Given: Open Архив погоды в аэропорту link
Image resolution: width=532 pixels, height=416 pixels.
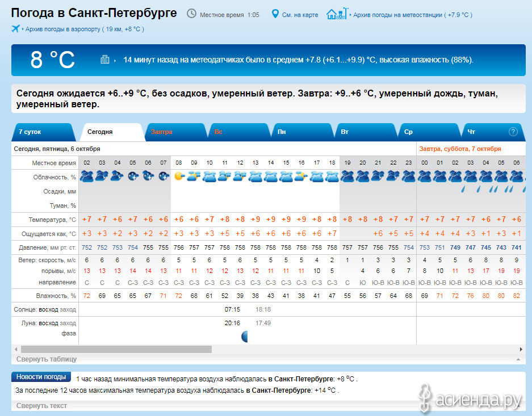Looking at the screenshot, I should coord(85,29).
